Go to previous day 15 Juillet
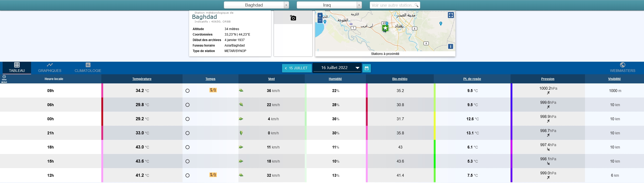The image size is (644, 183). [x=297, y=68]
